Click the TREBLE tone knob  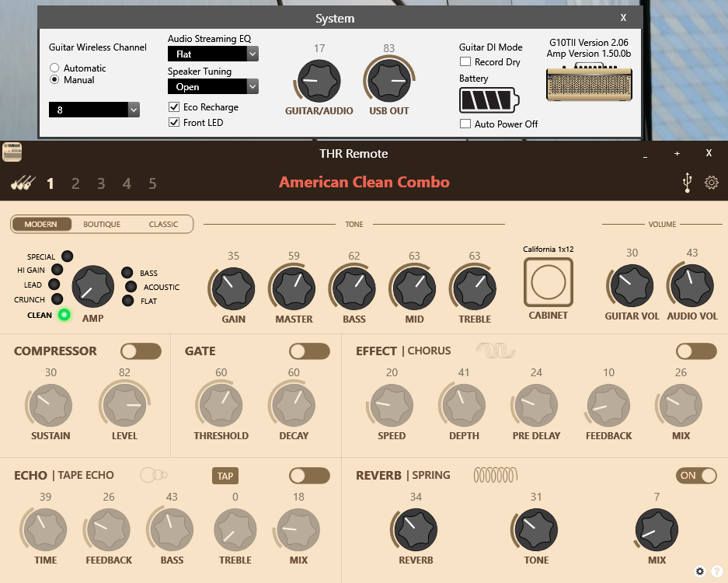pos(475,288)
